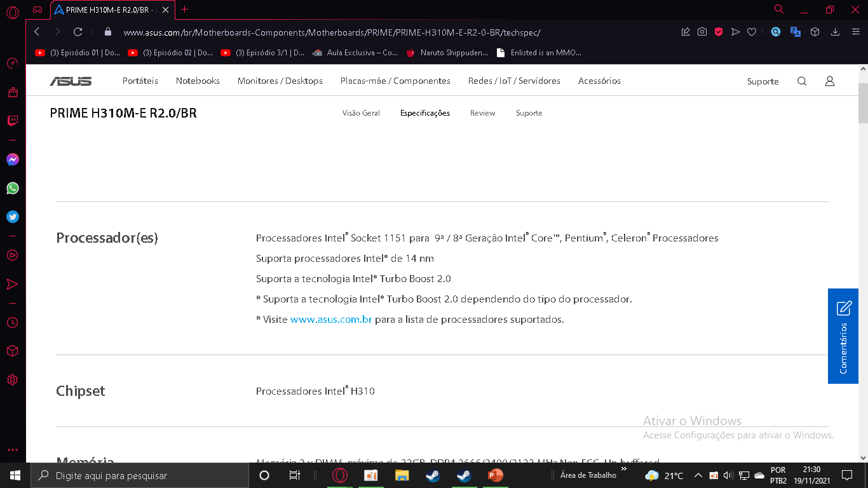
Task: Open bookmark 'Aula Exclusiva – Co...'
Action: [x=355, y=53]
